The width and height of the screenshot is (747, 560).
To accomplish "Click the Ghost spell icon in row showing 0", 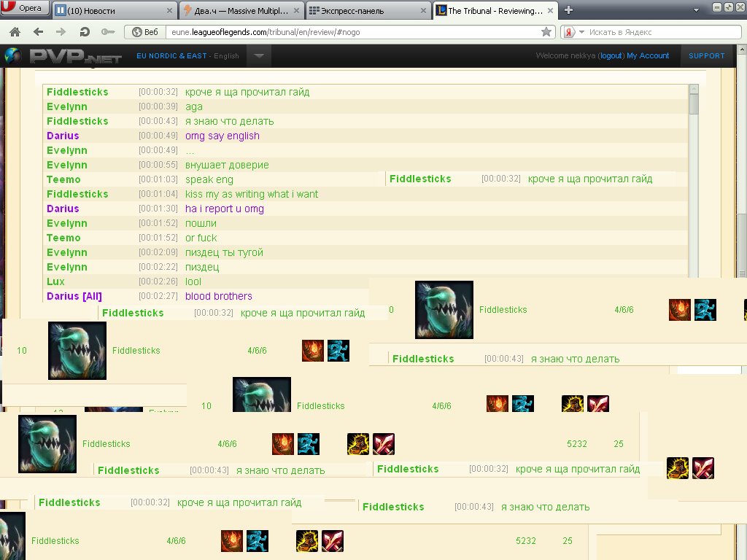I will [705, 309].
